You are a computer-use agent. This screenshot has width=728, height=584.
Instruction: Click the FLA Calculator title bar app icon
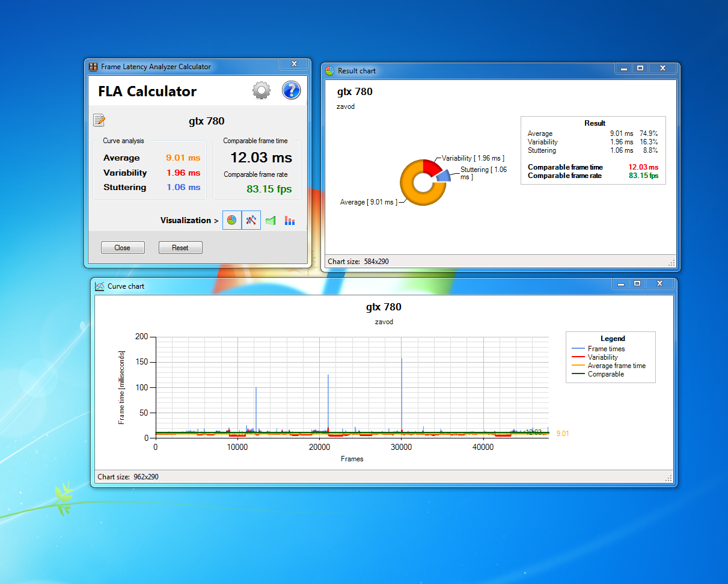click(x=93, y=67)
